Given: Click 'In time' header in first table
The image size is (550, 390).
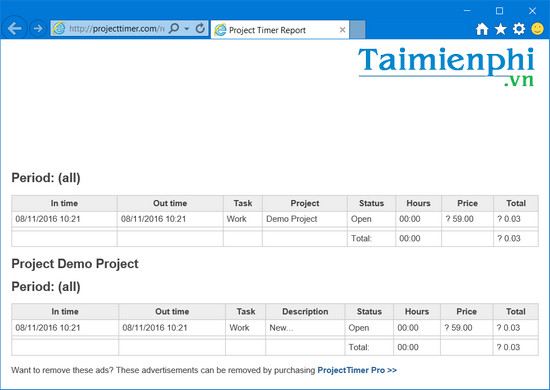Looking at the screenshot, I should pyautogui.click(x=64, y=203).
